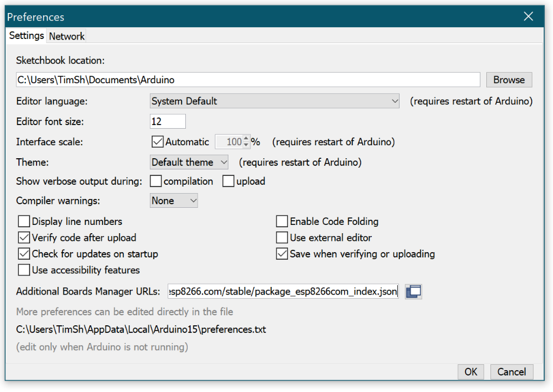Click the Editor font size field
Image resolution: width=553 pixels, height=392 pixels.
[168, 122]
